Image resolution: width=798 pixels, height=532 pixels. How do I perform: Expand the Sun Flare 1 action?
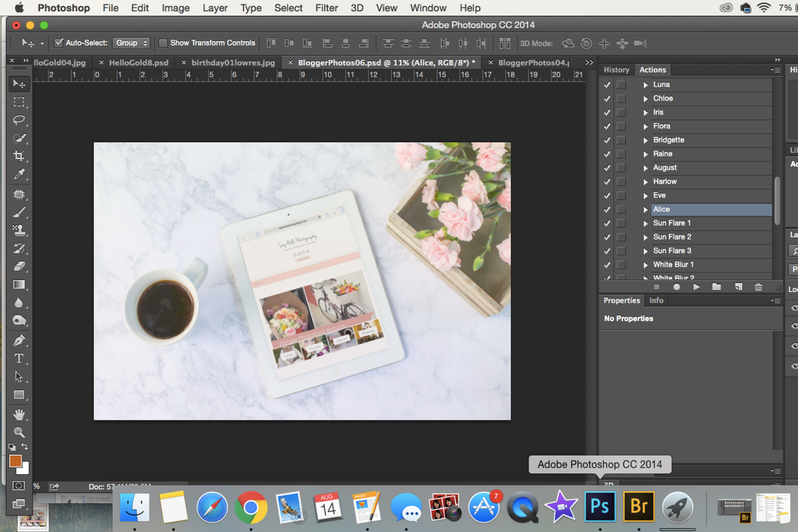tap(645, 223)
